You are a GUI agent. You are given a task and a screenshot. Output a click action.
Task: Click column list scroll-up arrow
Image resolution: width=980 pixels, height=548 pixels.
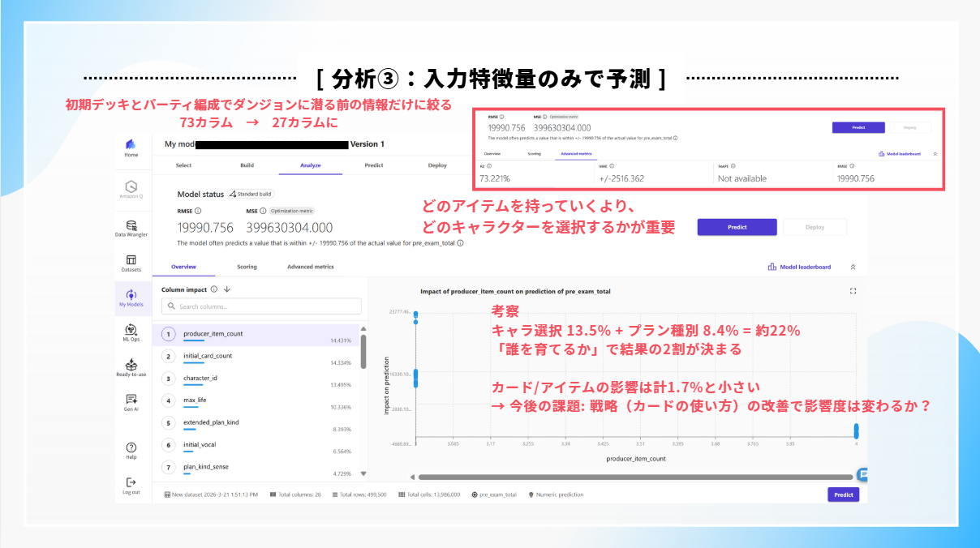click(363, 328)
